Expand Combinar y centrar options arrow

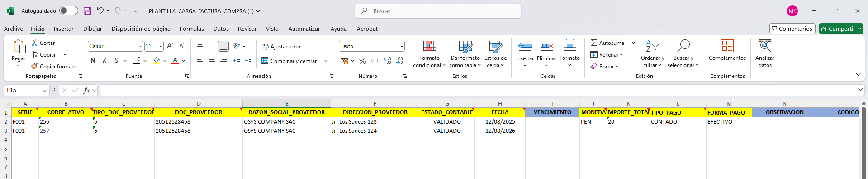(x=326, y=61)
